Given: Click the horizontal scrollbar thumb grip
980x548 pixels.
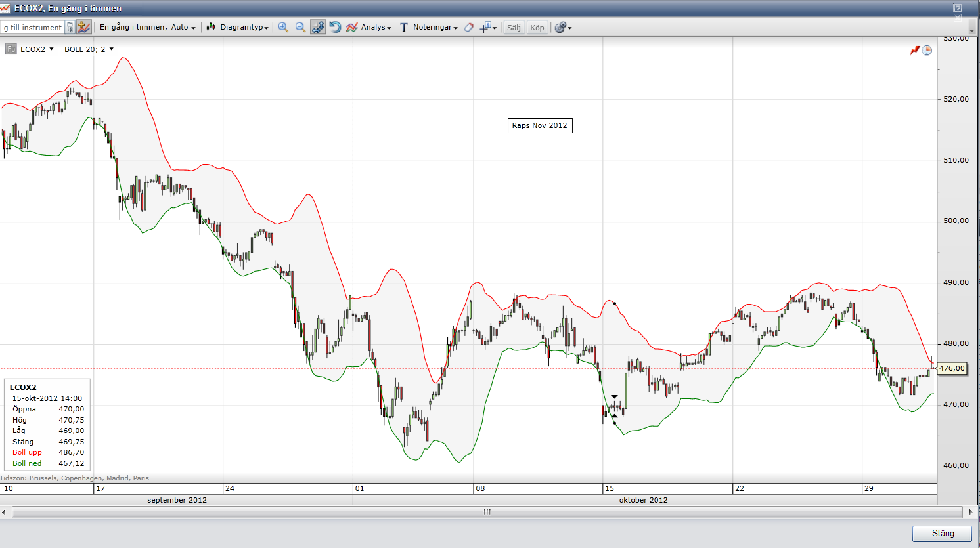Looking at the screenshot, I should point(487,512).
